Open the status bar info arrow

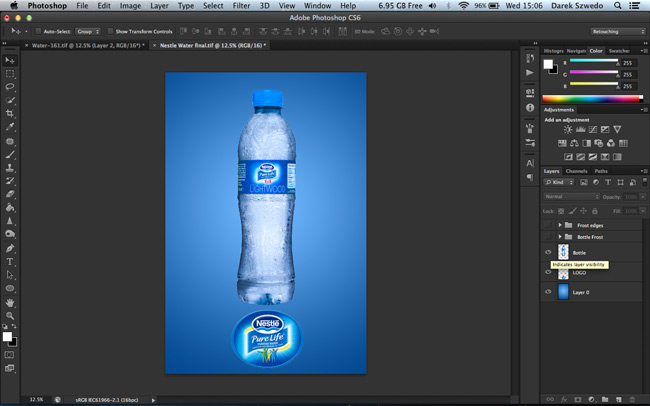(153, 400)
